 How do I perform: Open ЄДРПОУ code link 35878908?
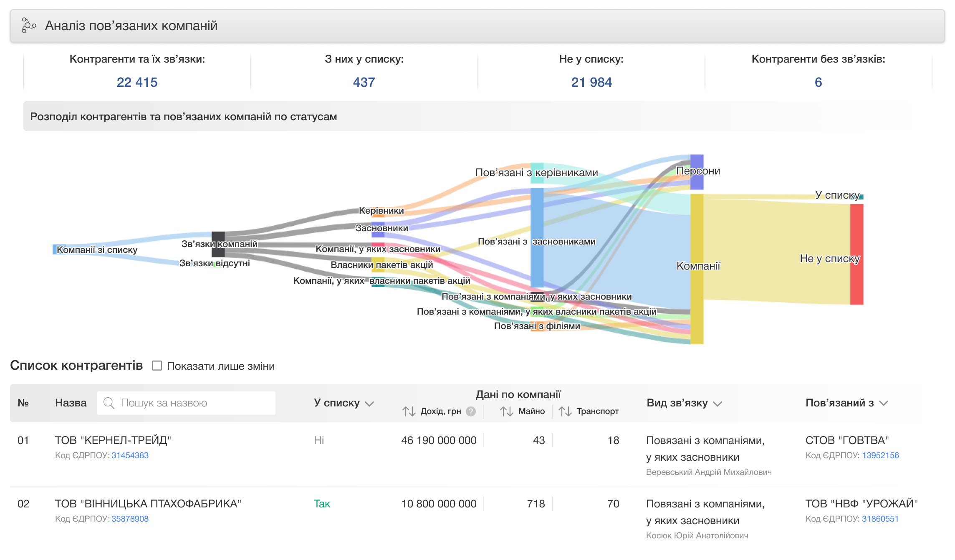coord(130,519)
